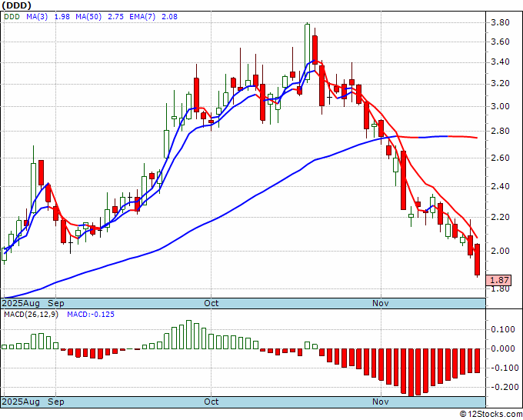Click the EMA(7) legend label
Screen dimensions: 523x420
[x=142, y=16]
